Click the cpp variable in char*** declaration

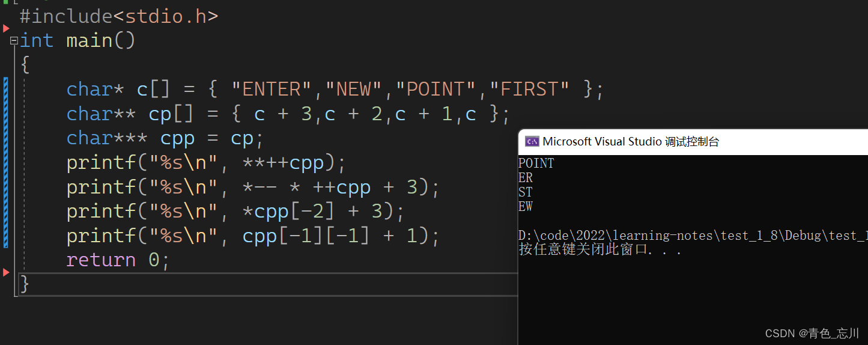pos(177,139)
